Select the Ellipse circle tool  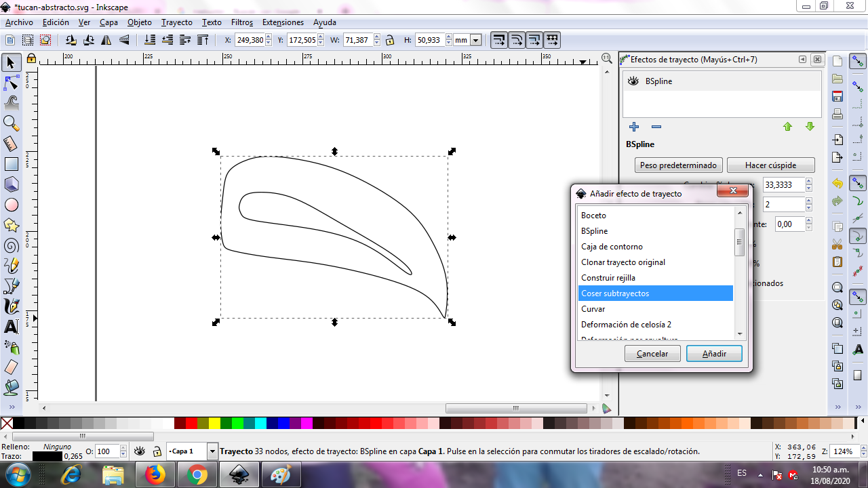click(11, 205)
